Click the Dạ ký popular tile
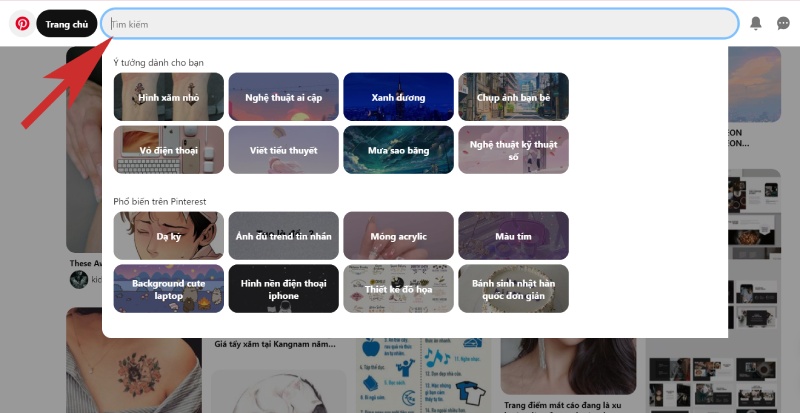Screen dimensions: 800x413 169,236
